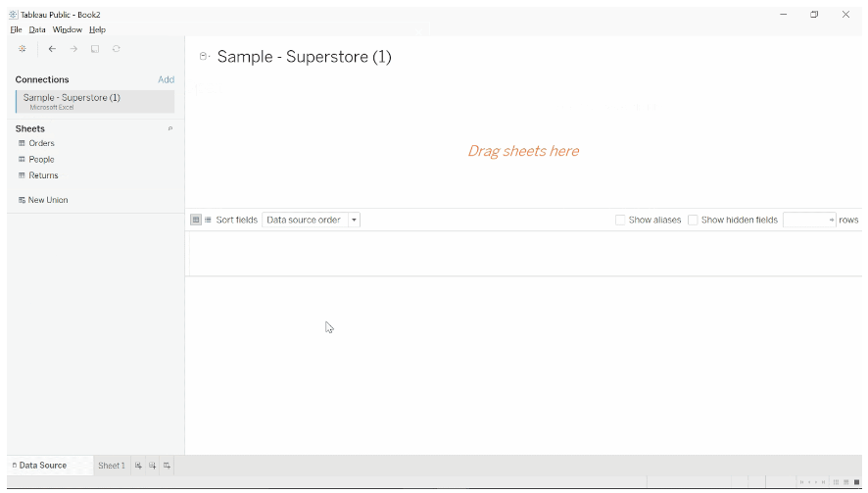The image size is (868, 493).
Task: Open the Data menu
Action: [37, 29]
